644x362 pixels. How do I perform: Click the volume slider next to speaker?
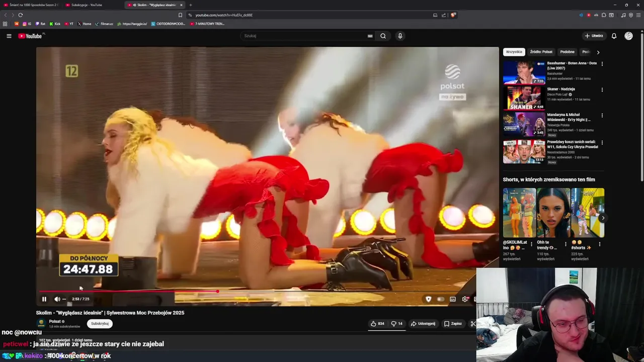point(64,299)
